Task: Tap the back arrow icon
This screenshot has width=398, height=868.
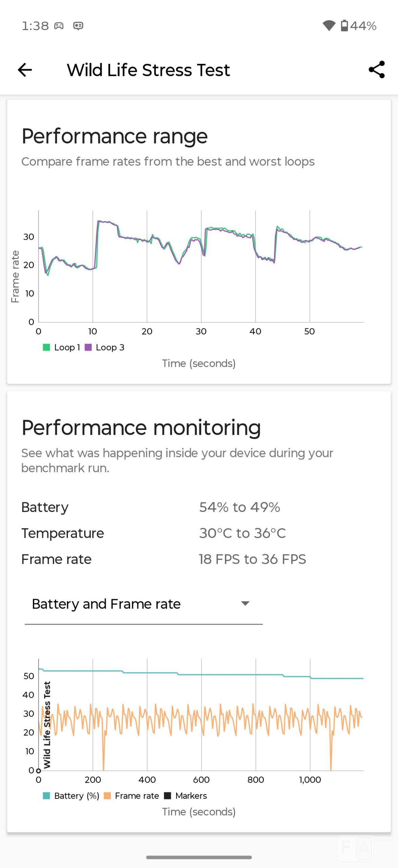Action: tap(25, 70)
